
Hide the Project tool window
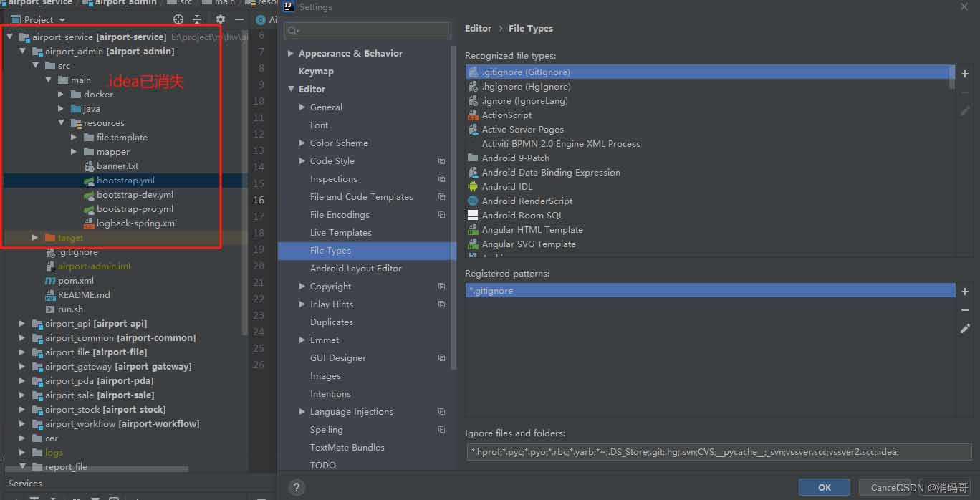pos(239,19)
